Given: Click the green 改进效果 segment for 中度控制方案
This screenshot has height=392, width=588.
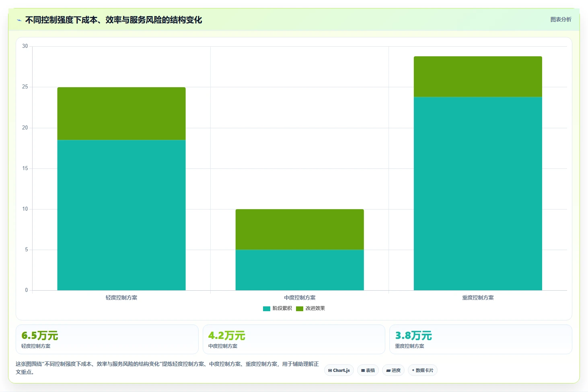Looking at the screenshot, I should point(300,229).
